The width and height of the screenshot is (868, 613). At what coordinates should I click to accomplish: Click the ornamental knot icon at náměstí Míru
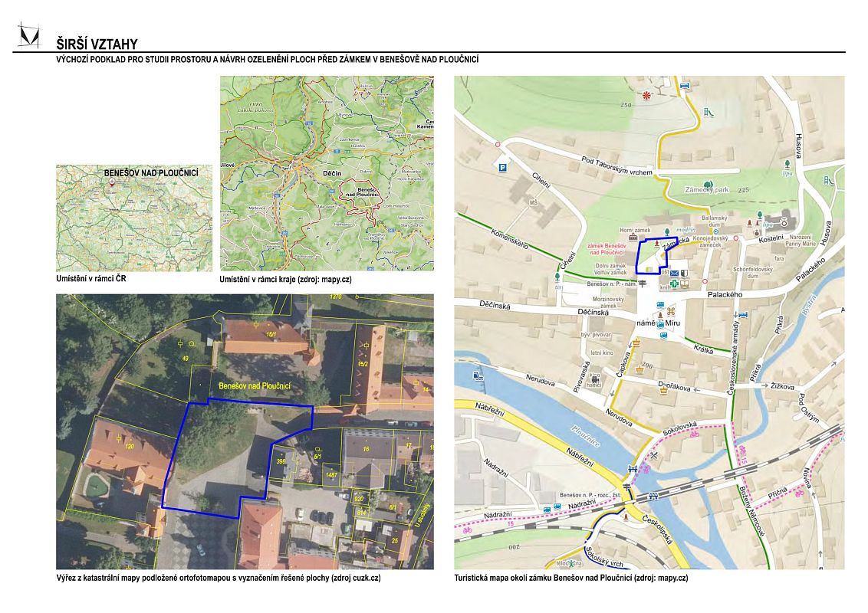click(x=672, y=311)
